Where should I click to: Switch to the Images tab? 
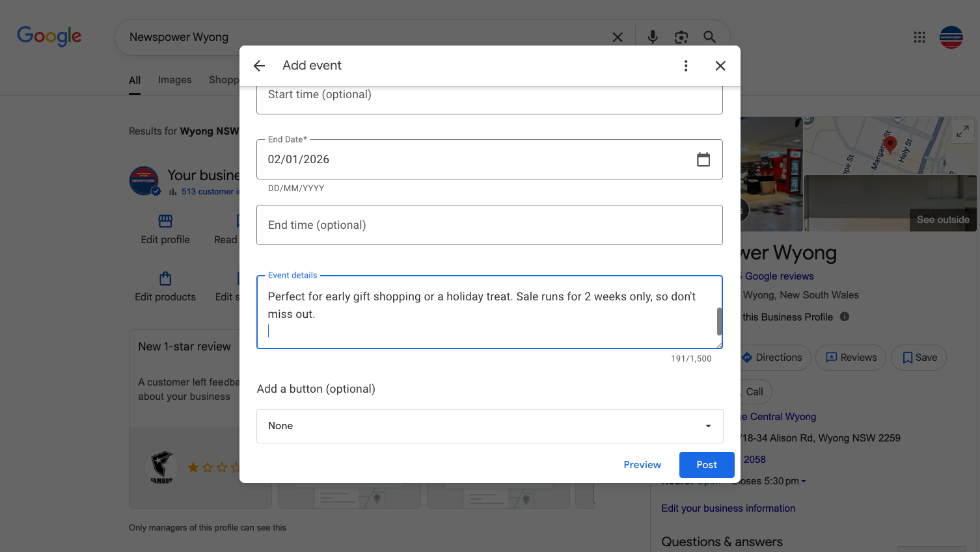175,80
